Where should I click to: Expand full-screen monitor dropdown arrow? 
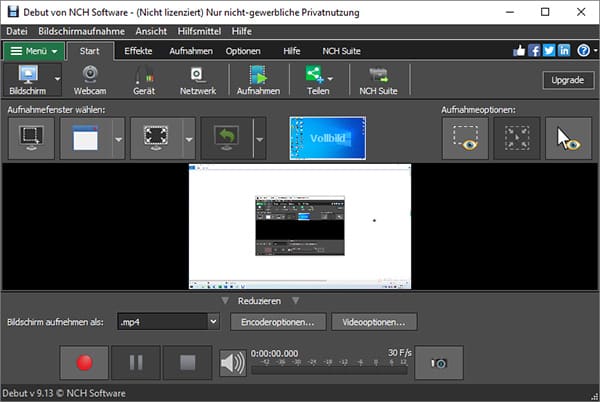[x=189, y=139]
